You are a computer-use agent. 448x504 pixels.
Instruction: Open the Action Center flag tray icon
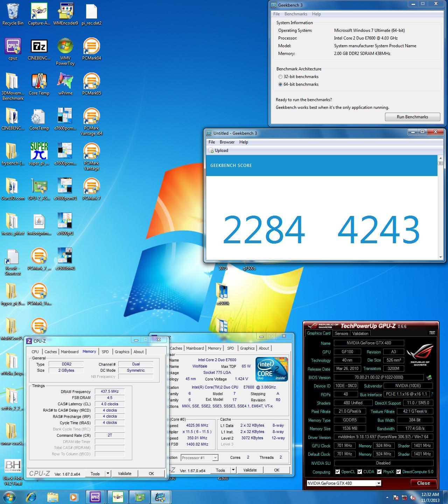[396, 497]
